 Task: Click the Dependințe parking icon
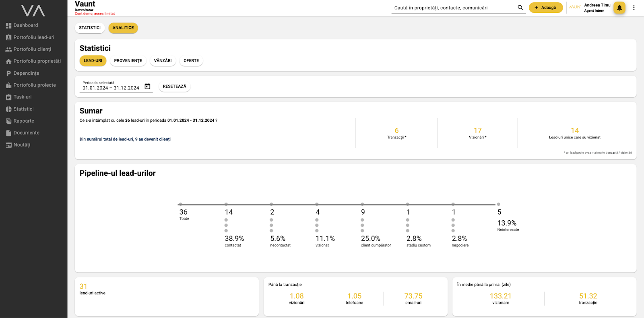[8, 73]
